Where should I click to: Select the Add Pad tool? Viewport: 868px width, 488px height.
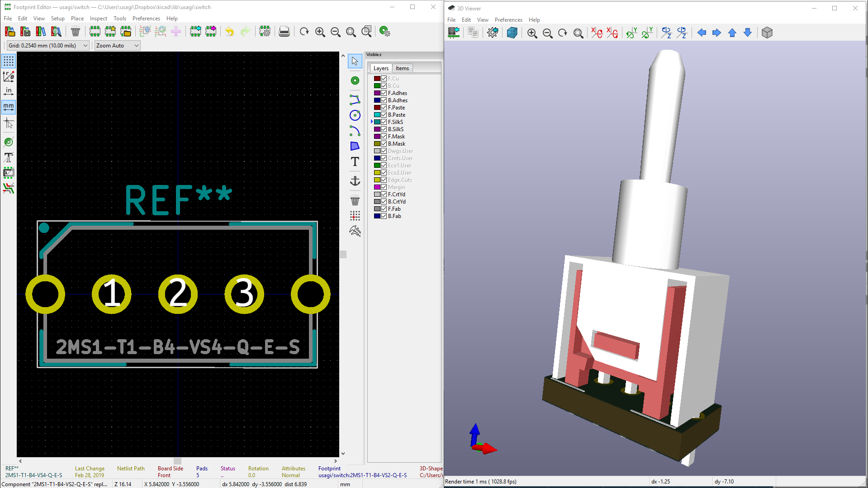point(355,81)
